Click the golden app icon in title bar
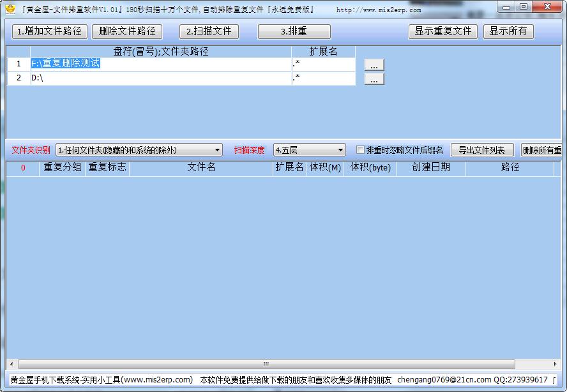 click(10, 10)
